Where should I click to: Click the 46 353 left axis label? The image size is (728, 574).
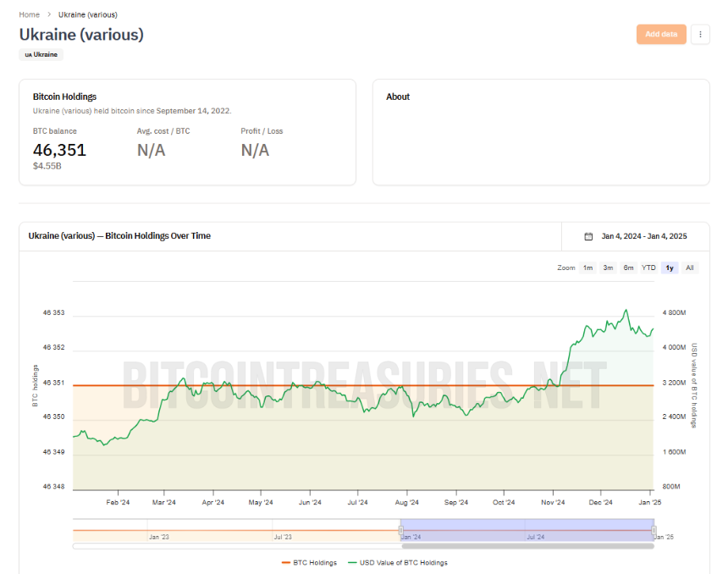pos(54,312)
